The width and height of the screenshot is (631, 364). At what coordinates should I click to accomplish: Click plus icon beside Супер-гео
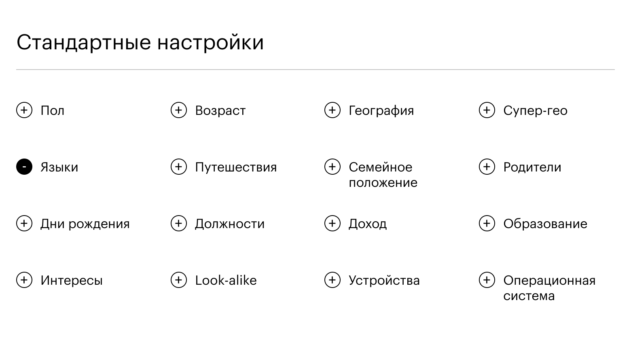point(487,110)
